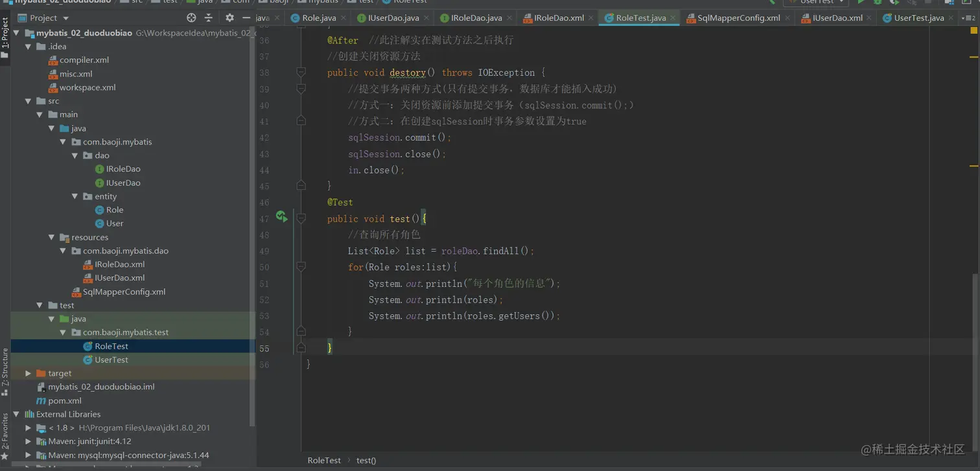Select IUserDao.xml in resources tree

coord(114,278)
